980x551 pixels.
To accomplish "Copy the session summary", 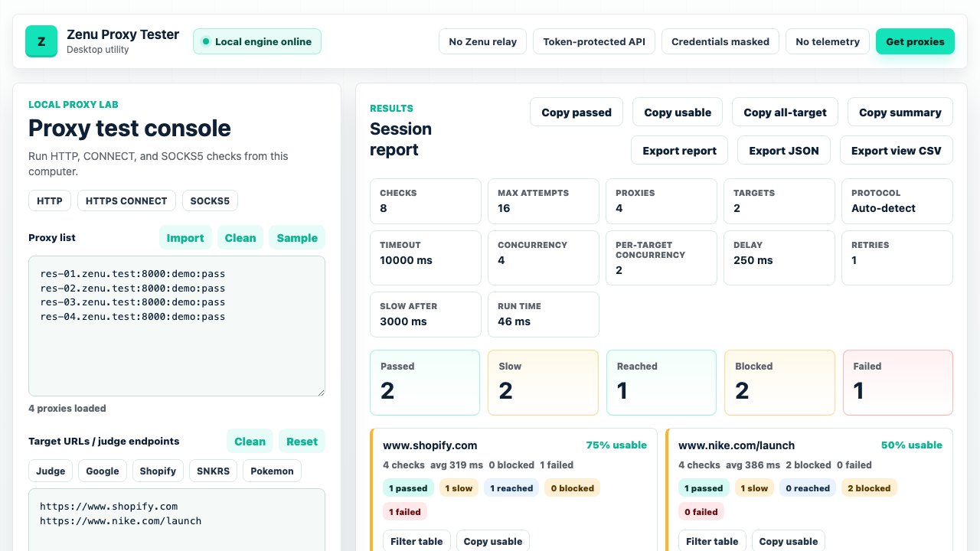I will [x=900, y=112].
